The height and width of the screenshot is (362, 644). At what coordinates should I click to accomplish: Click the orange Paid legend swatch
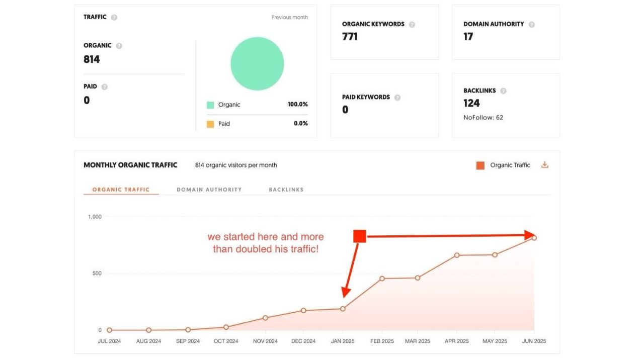click(x=210, y=124)
